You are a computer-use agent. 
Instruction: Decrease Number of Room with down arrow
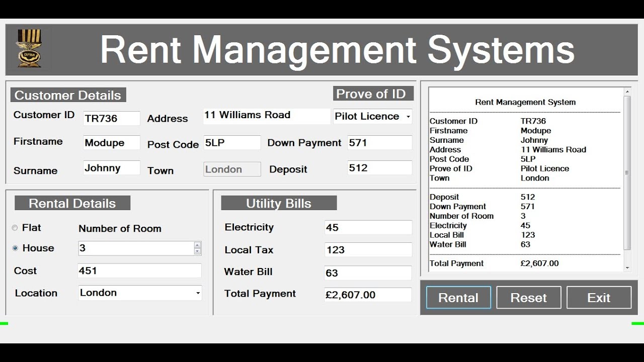197,251
